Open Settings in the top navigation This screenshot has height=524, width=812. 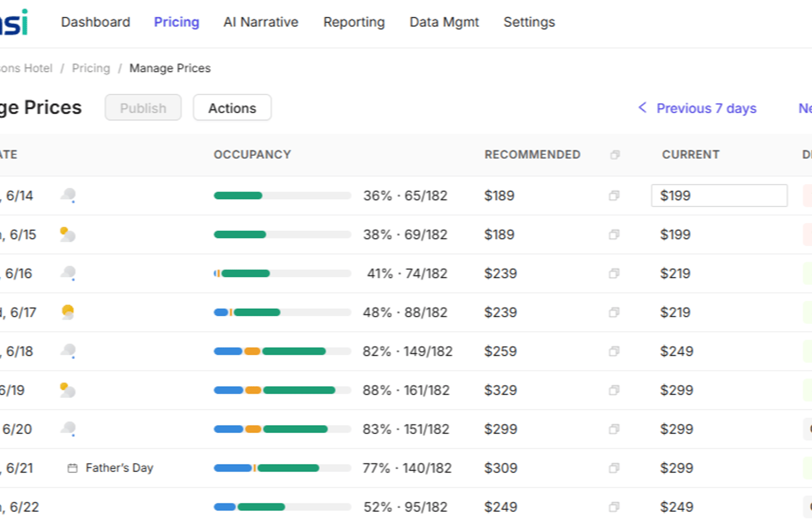coord(529,22)
